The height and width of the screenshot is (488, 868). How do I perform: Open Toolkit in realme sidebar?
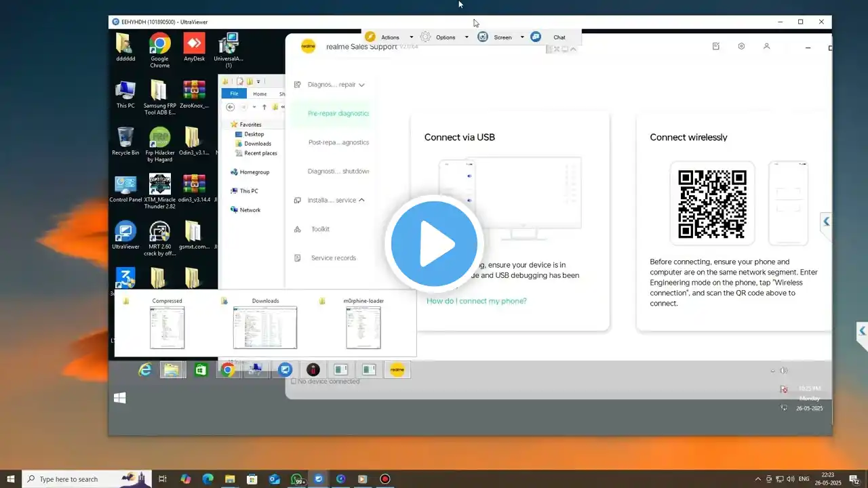[x=320, y=229]
